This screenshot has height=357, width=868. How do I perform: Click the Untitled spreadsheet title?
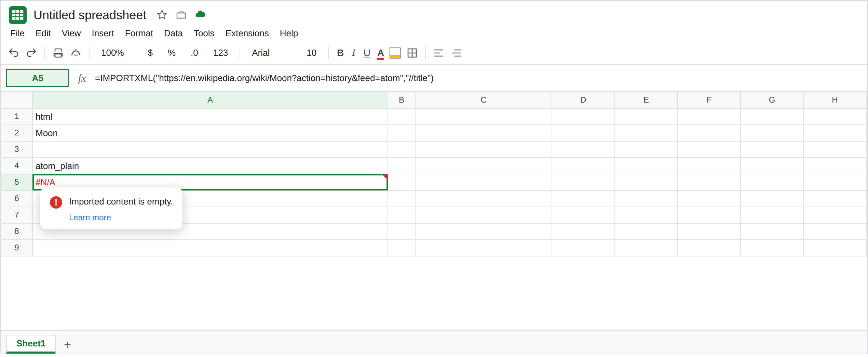[90, 15]
